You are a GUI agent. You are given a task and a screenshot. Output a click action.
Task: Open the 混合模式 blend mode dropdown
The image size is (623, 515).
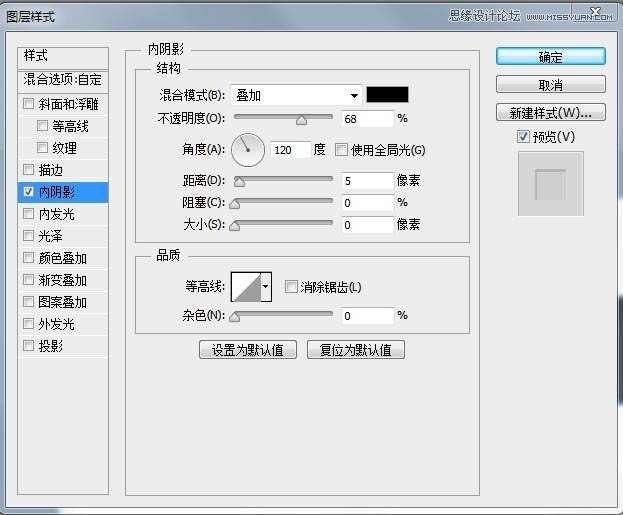(296, 95)
